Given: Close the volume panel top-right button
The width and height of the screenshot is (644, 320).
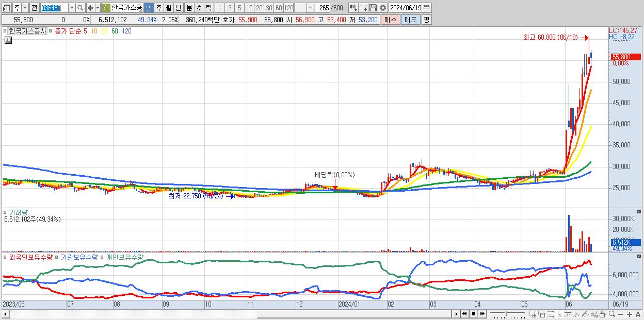Looking at the screenshot, I should tap(639, 212).
